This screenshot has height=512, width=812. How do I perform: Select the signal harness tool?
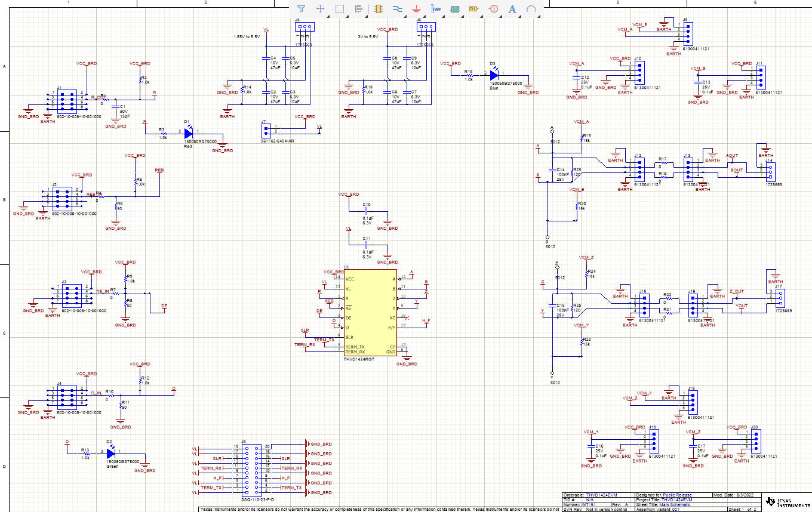(435, 9)
